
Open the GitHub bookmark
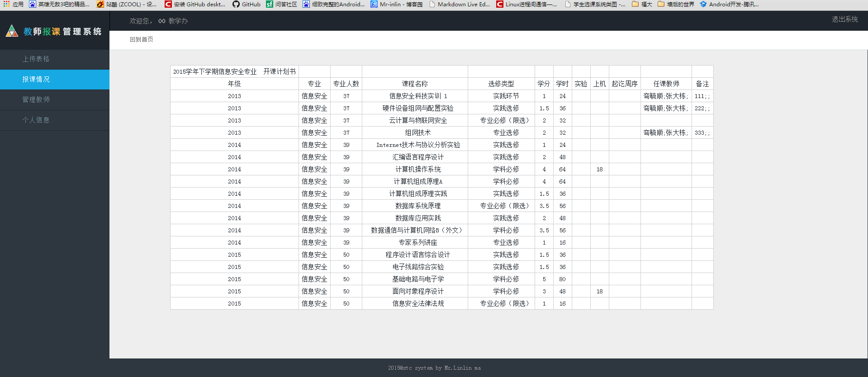tap(247, 4)
